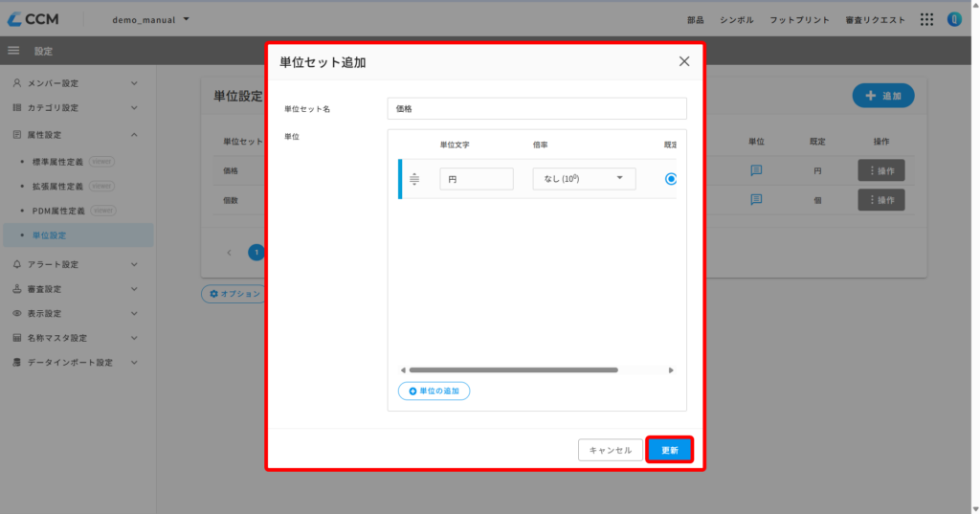The width and height of the screenshot is (980, 514).
Task: Expand 名称マスタ設定 chevron
Action: click(134, 338)
